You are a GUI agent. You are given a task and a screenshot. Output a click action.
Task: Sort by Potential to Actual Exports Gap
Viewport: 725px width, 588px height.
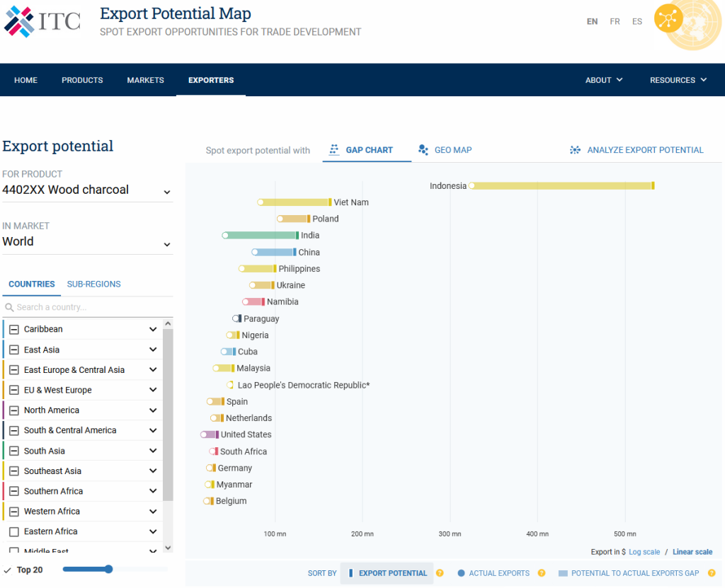(628, 573)
